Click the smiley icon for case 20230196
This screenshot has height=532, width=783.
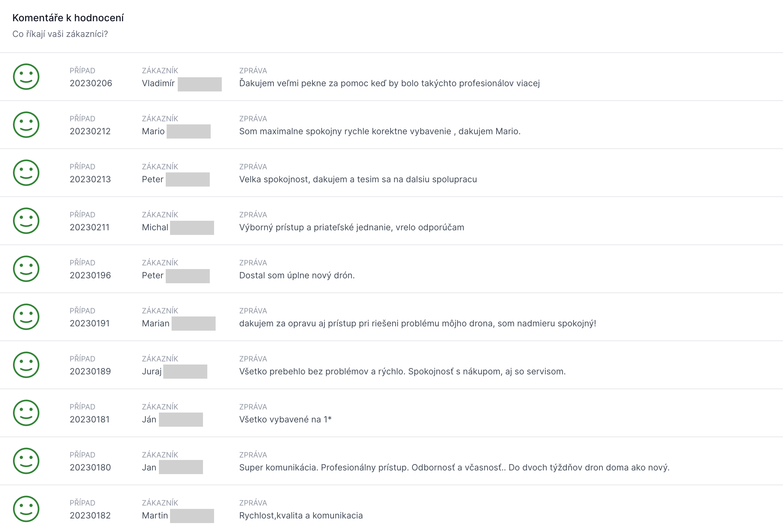pos(26,269)
